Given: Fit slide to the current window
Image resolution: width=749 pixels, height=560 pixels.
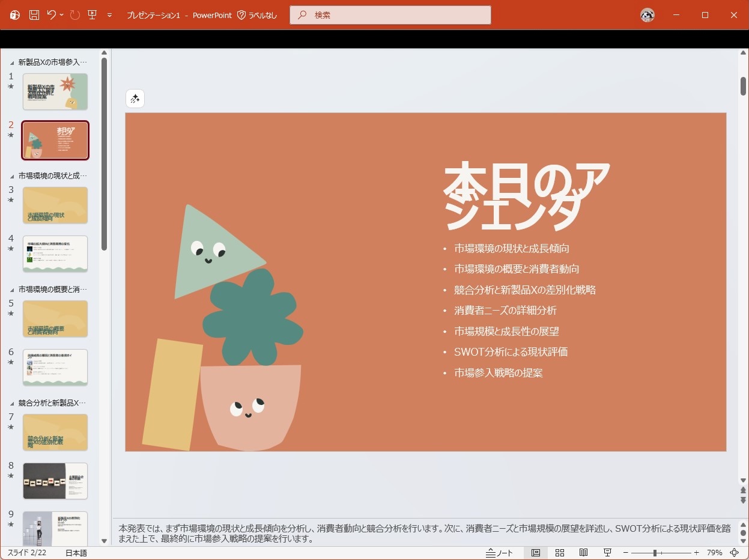Looking at the screenshot, I should point(733,552).
